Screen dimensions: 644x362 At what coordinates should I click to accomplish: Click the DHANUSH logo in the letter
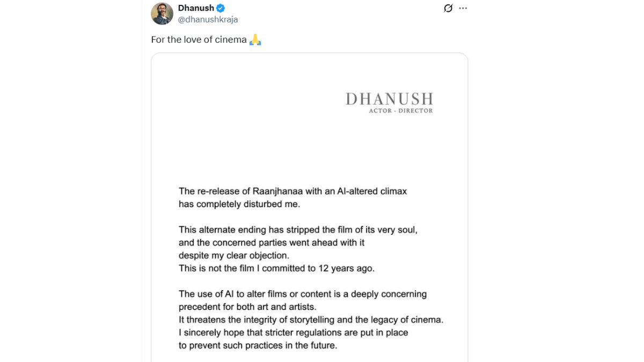point(390,99)
